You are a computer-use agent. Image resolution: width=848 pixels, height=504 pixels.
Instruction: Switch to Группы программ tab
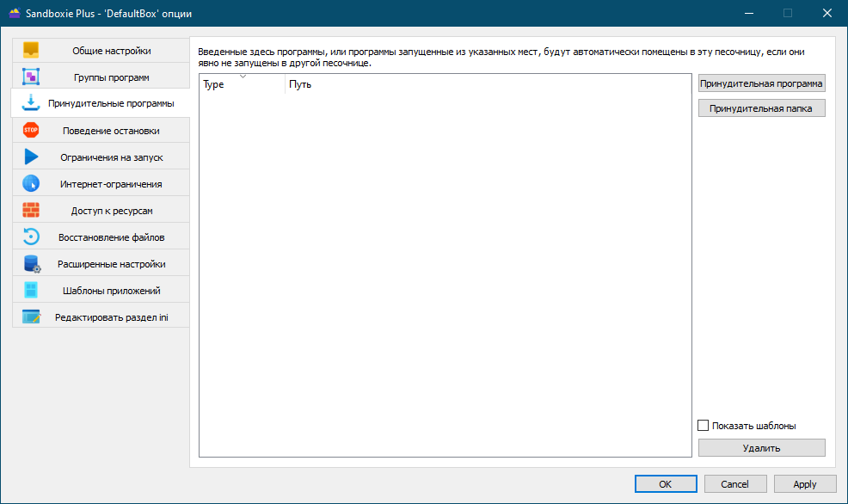[101, 77]
